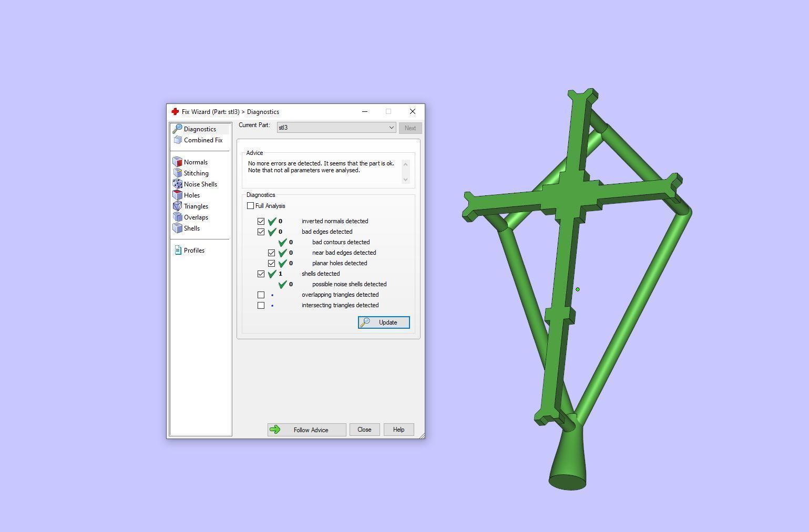This screenshot has height=532, width=809.
Task: Minimize the Fix Wizard dialog
Action: tap(365, 111)
